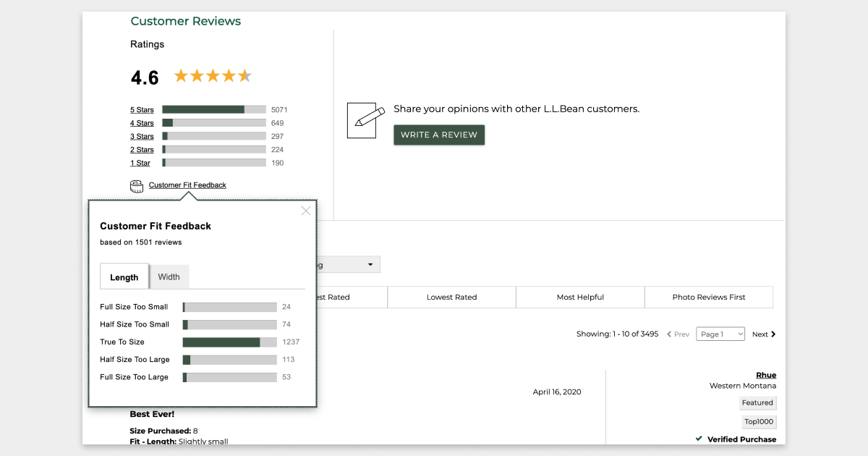Sort reviews by Most Helpful

pyautogui.click(x=580, y=297)
